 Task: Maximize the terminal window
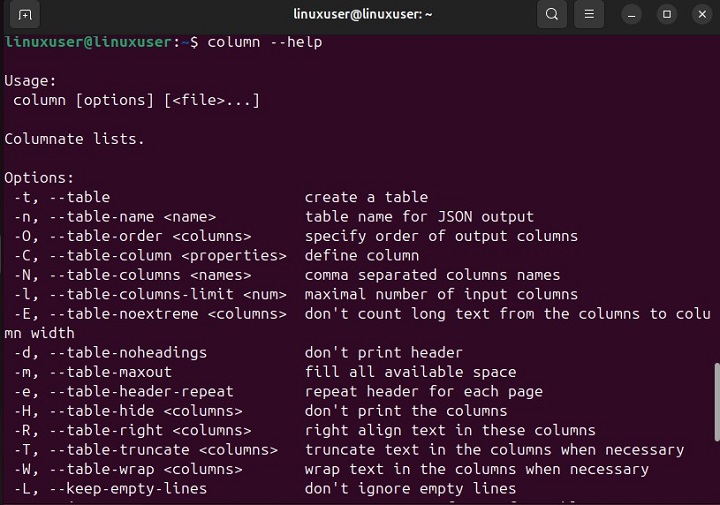[667, 15]
